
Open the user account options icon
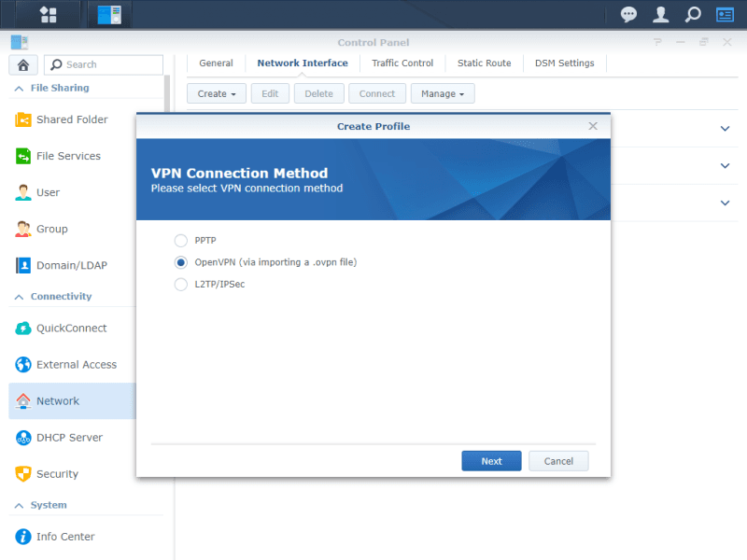(660, 14)
